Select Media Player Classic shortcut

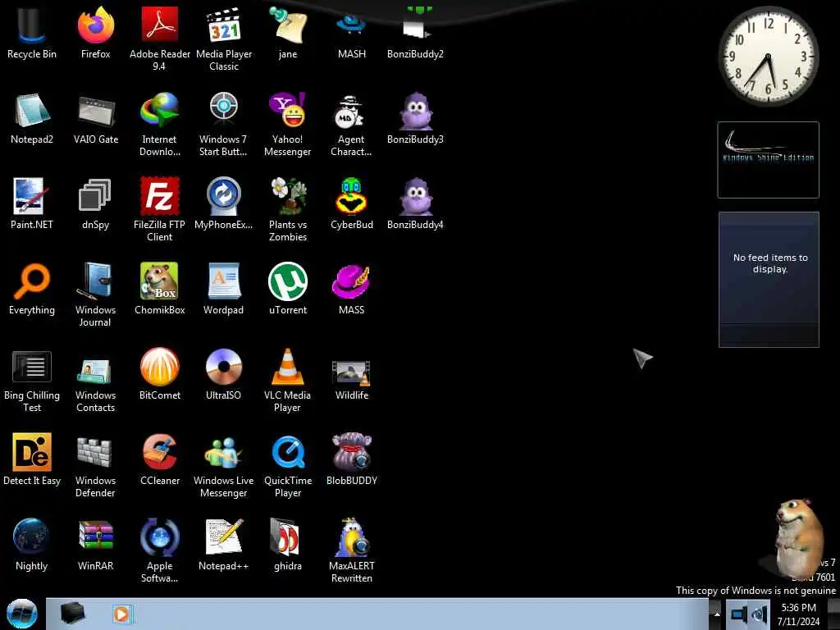pyautogui.click(x=223, y=39)
